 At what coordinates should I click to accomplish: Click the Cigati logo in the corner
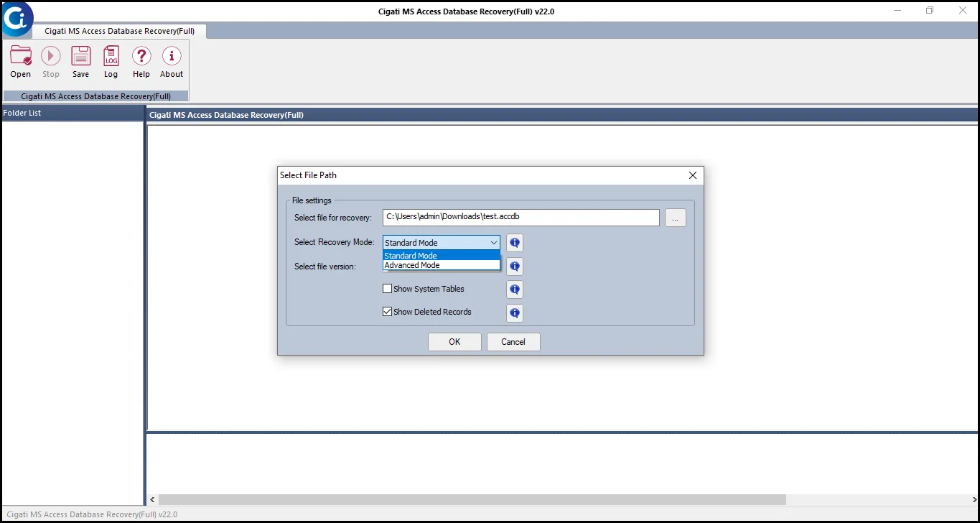16,19
